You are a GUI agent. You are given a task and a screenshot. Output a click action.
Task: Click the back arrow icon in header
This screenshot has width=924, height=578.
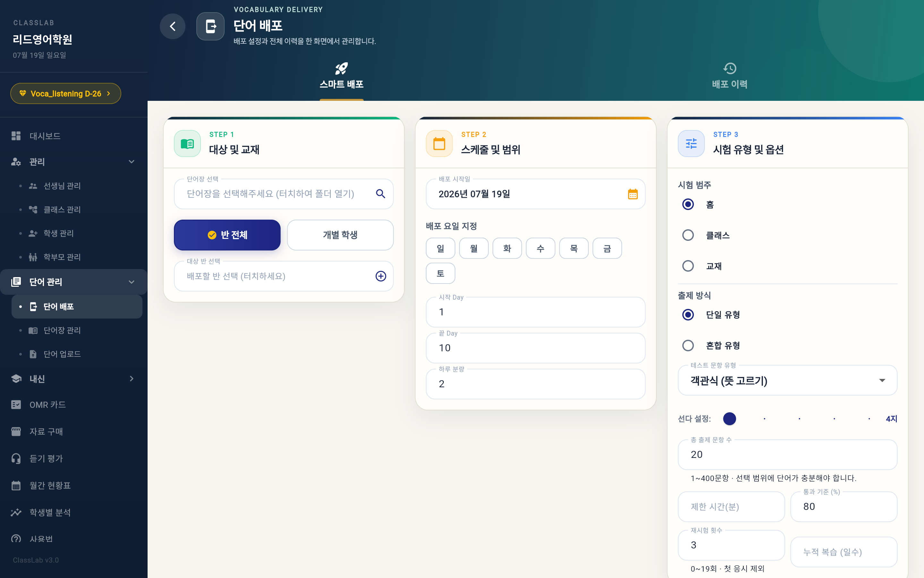pos(173,26)
